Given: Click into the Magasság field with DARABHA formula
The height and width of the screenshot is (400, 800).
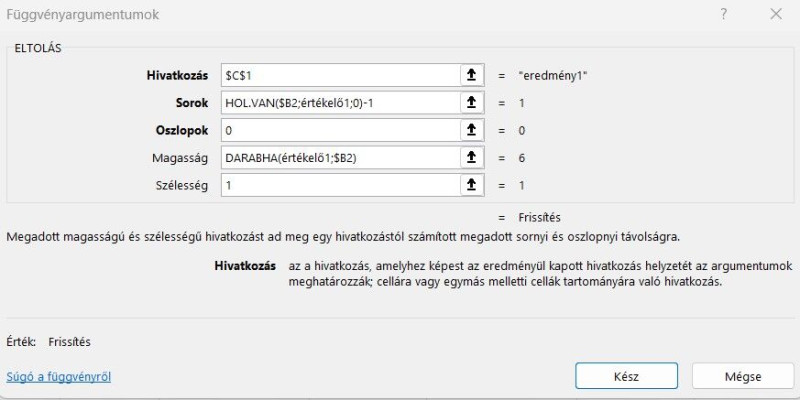Looking at the screenshot, I should pyautogui.click(x=340, y=158).
